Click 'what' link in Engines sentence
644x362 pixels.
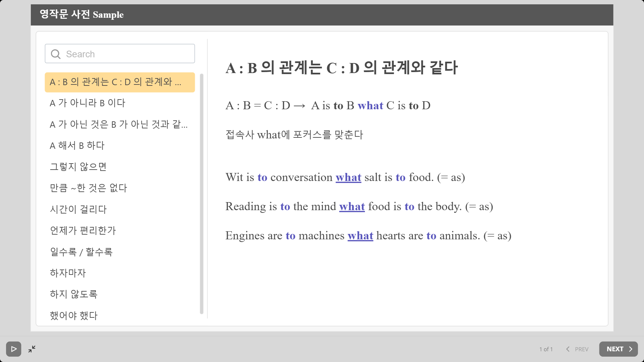coord(360,236)
